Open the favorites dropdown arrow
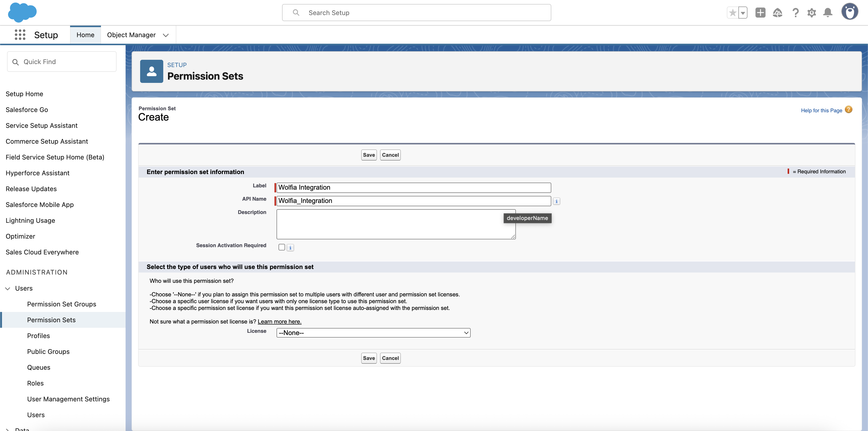Screen dimensions: 868x431 point(743,13)
